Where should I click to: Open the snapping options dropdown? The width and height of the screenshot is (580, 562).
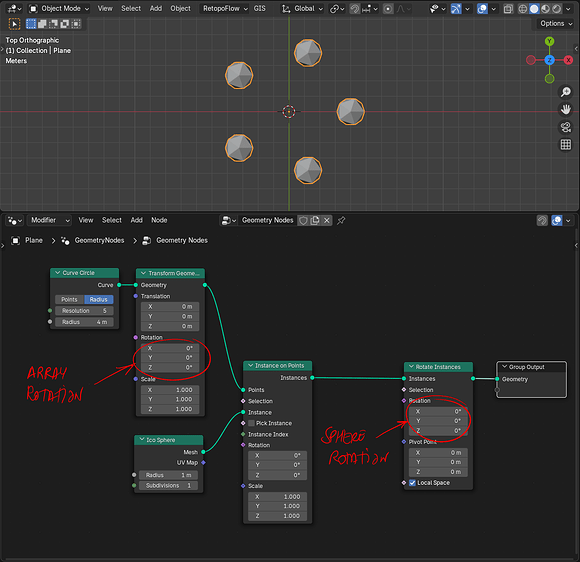[370, 9]
